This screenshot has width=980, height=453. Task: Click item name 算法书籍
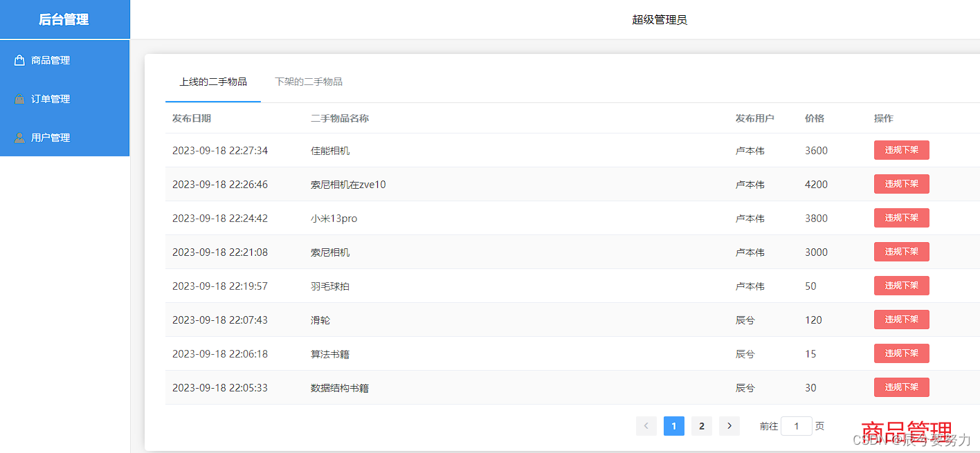[x=330, y=353]
